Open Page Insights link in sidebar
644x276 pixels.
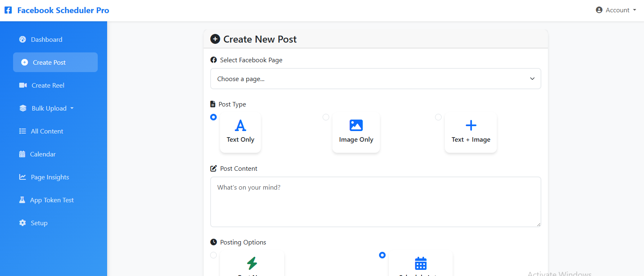(x=55, y=177)
